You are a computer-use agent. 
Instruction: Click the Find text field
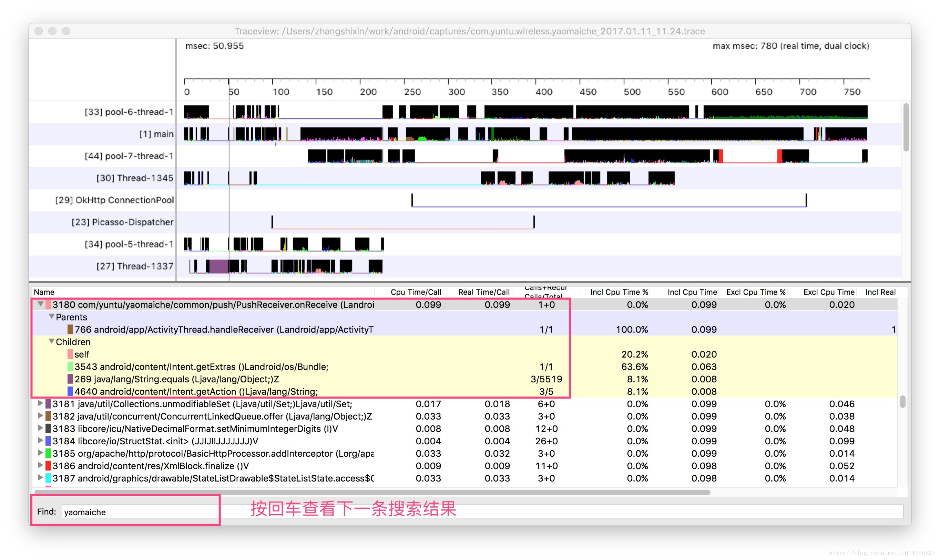pyautogui.click(x=140, y=512)
